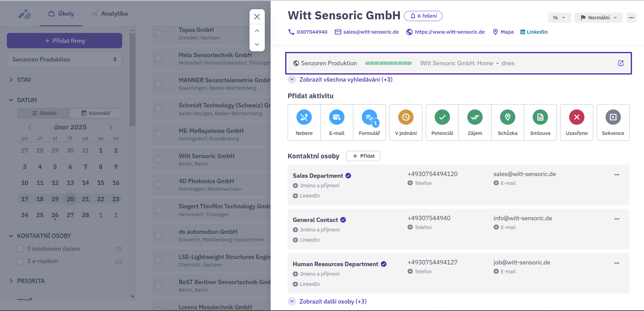This screenshot has width=644, height=311.
Task: Click the Přidat firmy button
Action: [x=64, y=41]
